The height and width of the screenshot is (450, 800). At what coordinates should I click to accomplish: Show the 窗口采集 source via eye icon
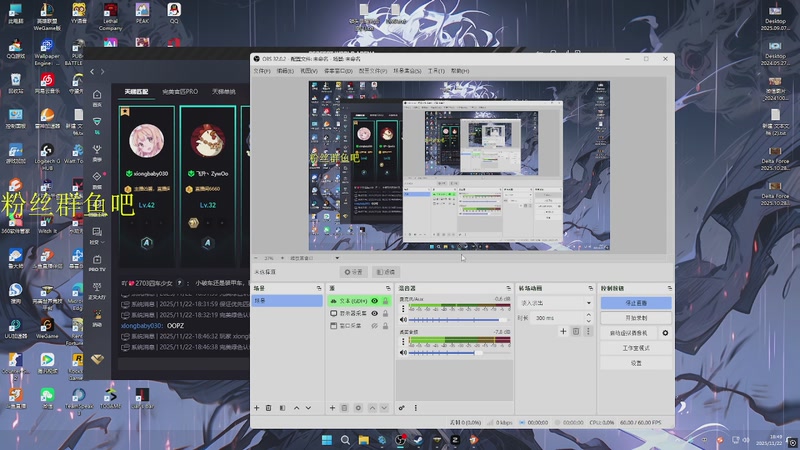click(x=374, y=326)
